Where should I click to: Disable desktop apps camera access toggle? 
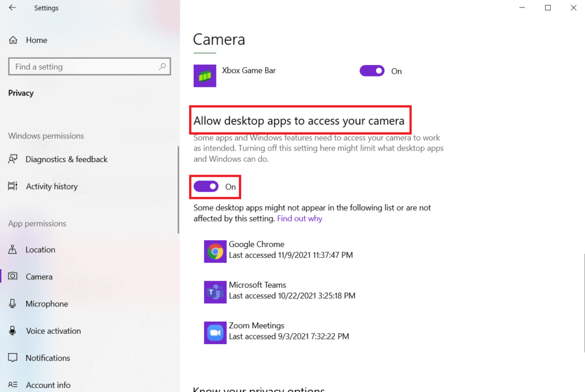pyautogui.click(x=206, y=187)
